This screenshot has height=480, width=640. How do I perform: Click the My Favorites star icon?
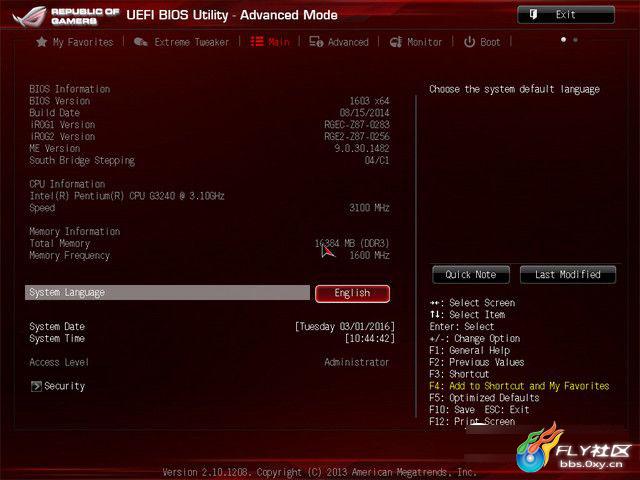(x=41, y=42)
